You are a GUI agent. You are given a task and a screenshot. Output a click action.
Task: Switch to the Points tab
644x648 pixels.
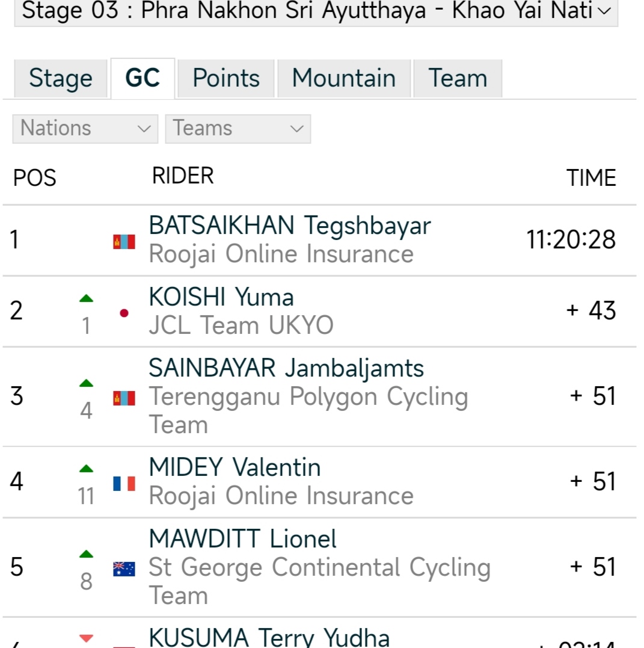coord(226,79)
